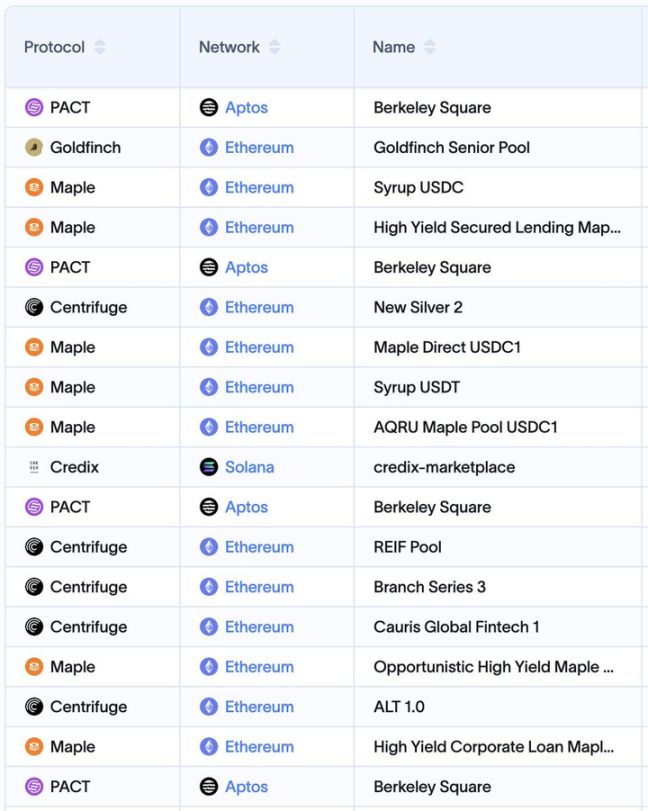
Task: Click the Goldfinch protocol icon
Action: [34, 147]
